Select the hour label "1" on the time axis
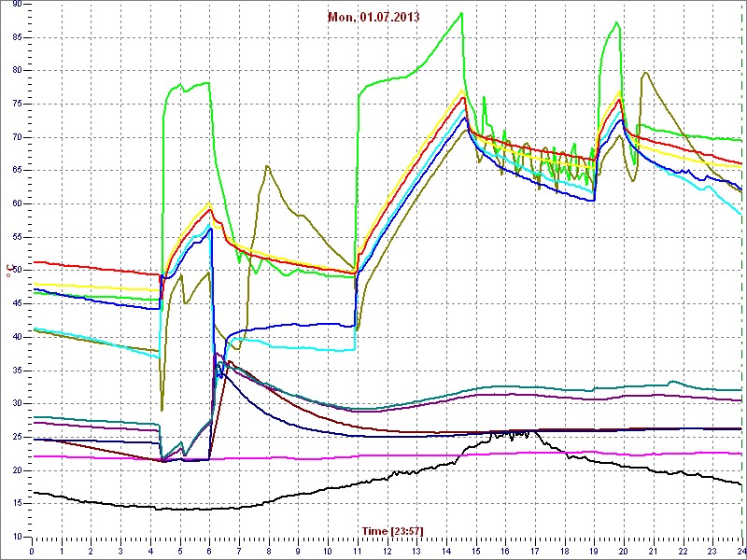This screenshot has width=747, height=560. tap(62, 549)
